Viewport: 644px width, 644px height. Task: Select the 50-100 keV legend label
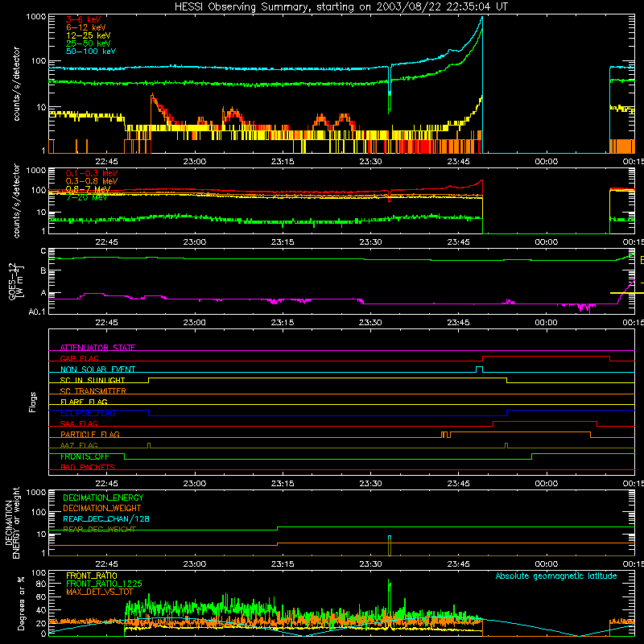point(91,52)
